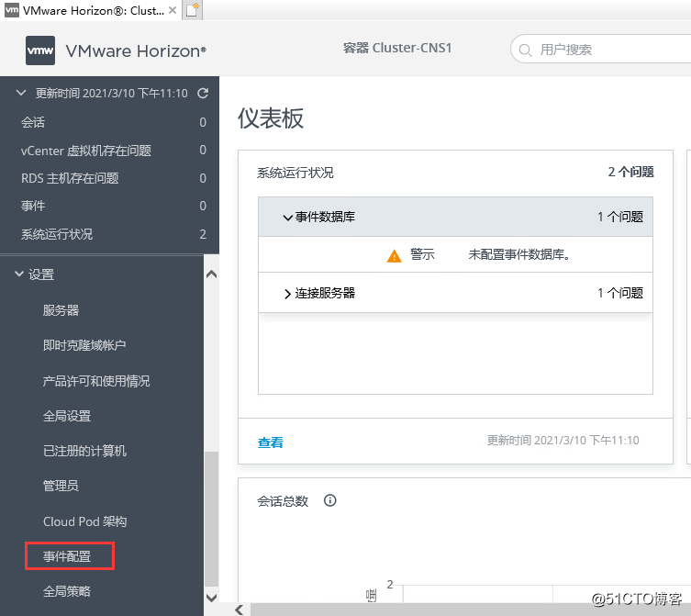Open 产品许可和使用情况 settings
691x616 pixels.
click(x=96, y=381)
